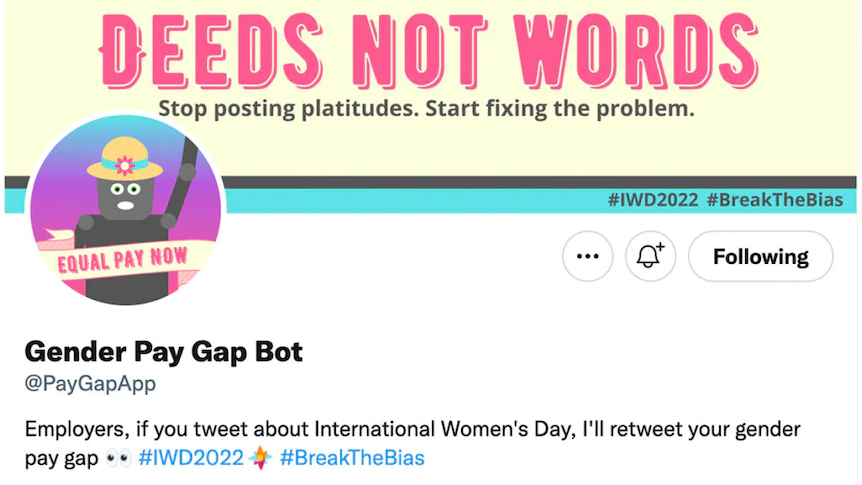Viewport: 862px width, 485px height.
Task: Open the three-dot more options button
Action: 588,256
